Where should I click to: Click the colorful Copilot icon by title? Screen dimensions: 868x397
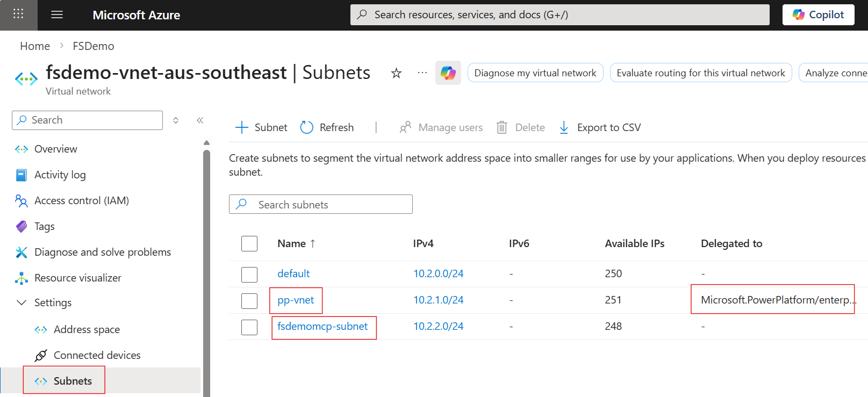tap(448, 73)
